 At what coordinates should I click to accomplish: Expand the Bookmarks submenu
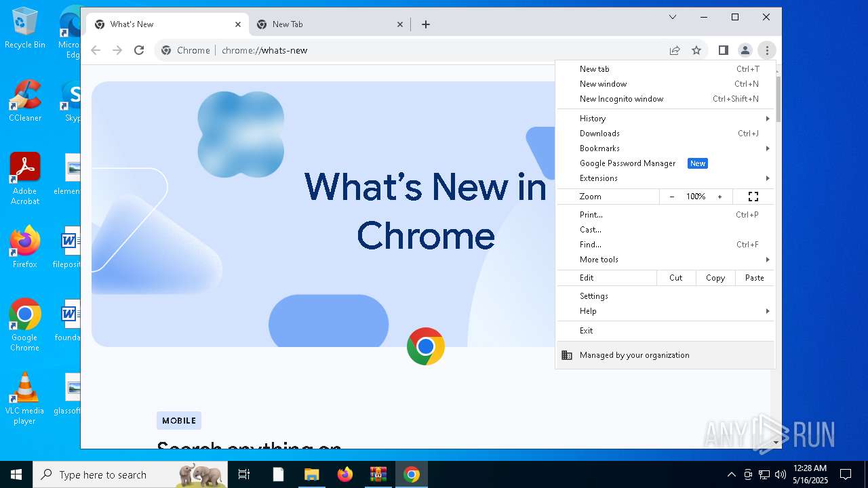tap(665, 148)
